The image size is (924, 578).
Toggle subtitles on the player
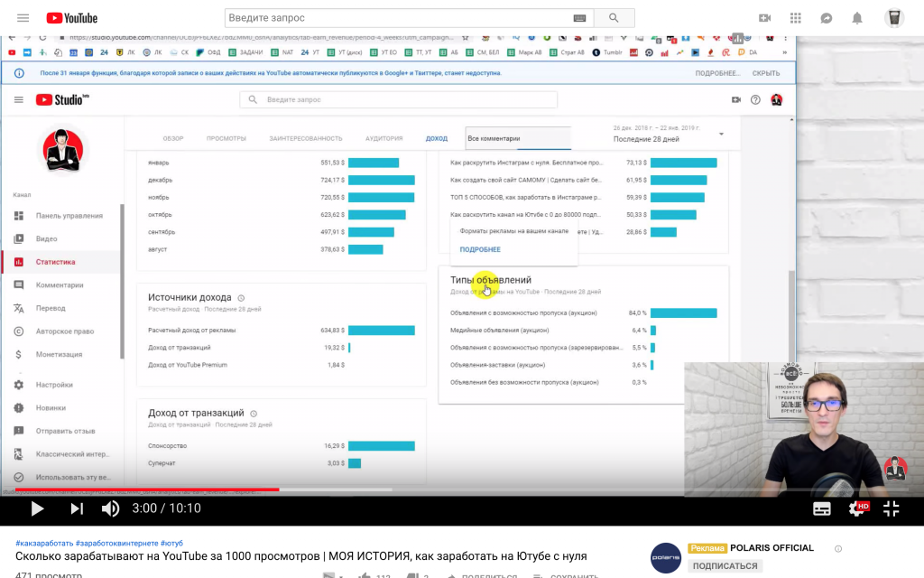(822, 509)
